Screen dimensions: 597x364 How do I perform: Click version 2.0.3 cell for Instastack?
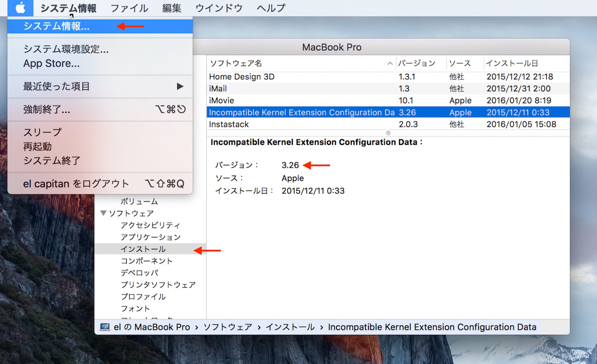coord(409,124)
